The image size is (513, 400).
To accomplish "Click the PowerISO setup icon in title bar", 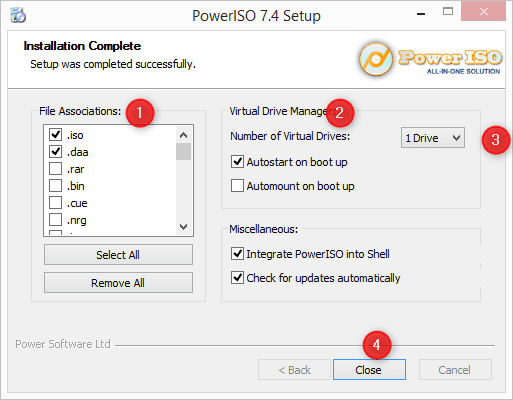I will click(18, 15).
